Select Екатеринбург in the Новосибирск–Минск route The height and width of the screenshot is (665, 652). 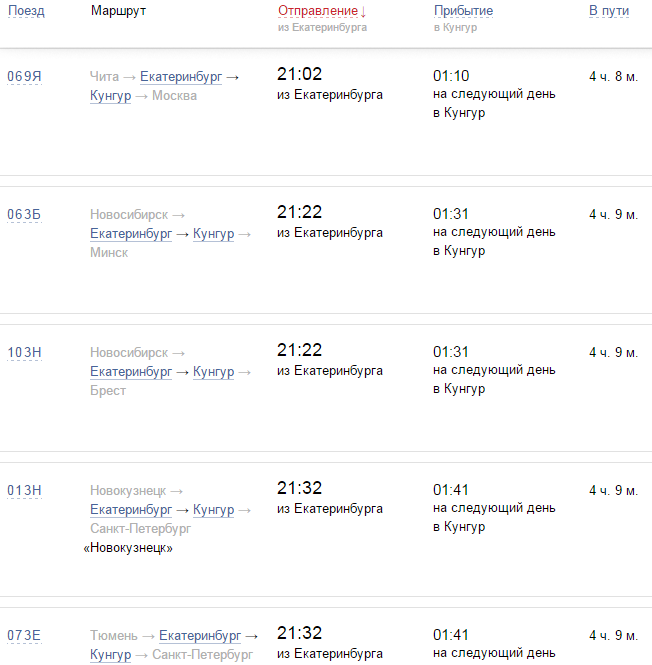pyautogui.click(x=131, y=234)
